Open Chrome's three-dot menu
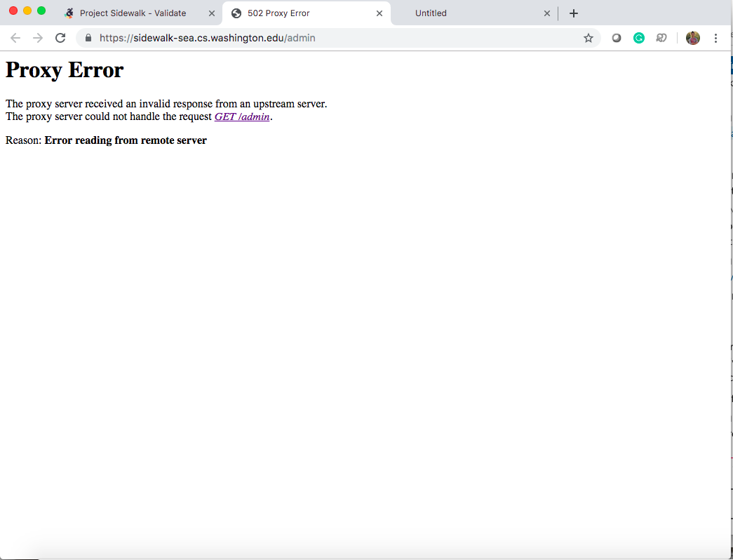Image resolution: width=733 pixels, height=560 pixels. coord(715,39)
